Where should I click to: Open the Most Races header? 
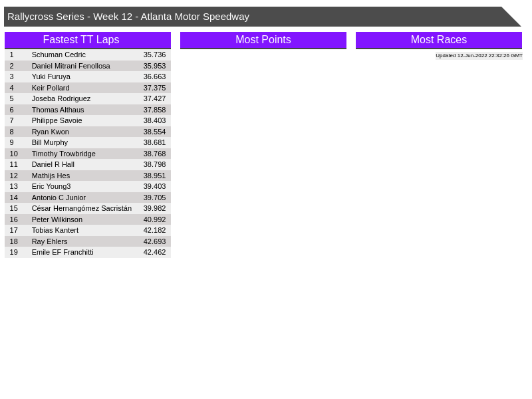439,40
